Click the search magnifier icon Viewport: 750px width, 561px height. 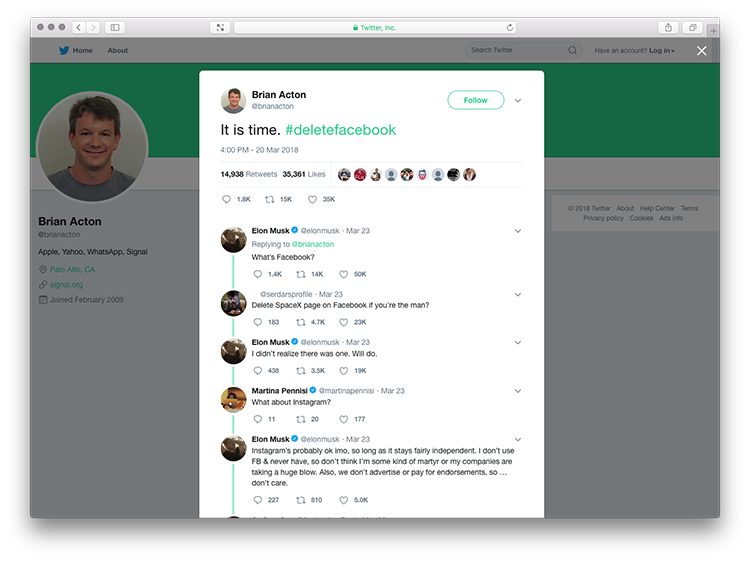coord(573,50)
